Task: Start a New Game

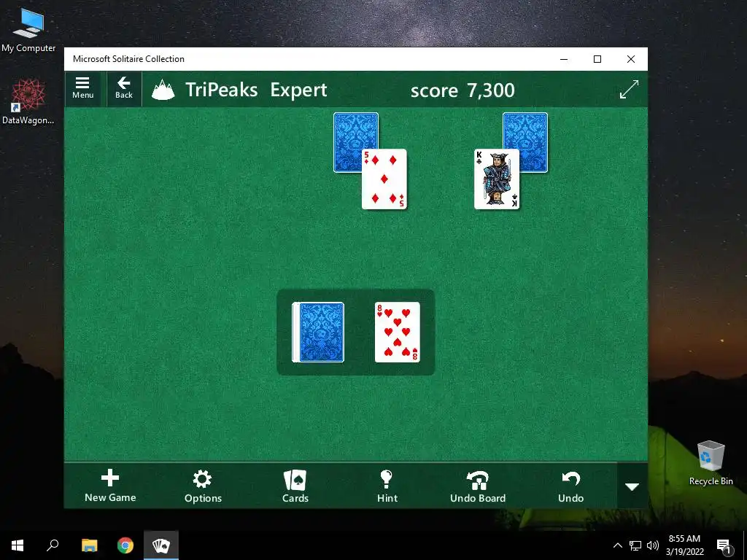Action: (x=110, y=486)
